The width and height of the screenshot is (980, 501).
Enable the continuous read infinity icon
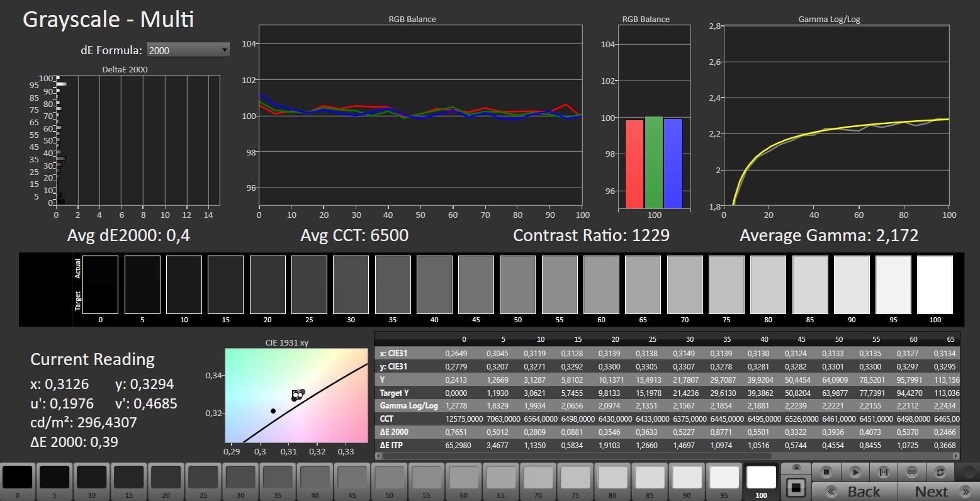point(911,472)
